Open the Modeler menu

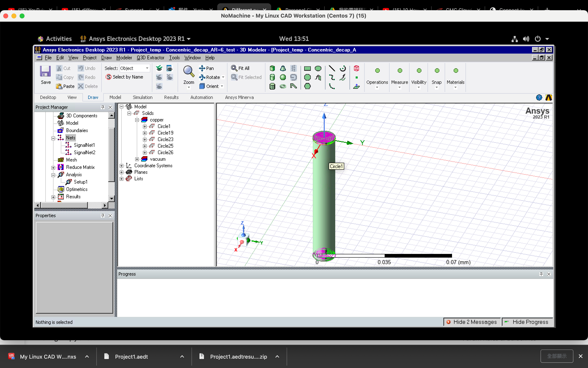(124, 58)
